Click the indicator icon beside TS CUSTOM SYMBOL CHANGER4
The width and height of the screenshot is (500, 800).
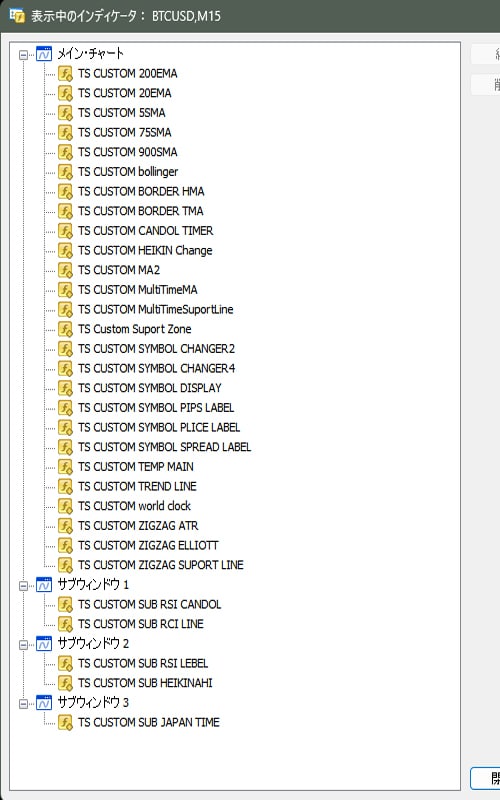[x=65, y=368]
